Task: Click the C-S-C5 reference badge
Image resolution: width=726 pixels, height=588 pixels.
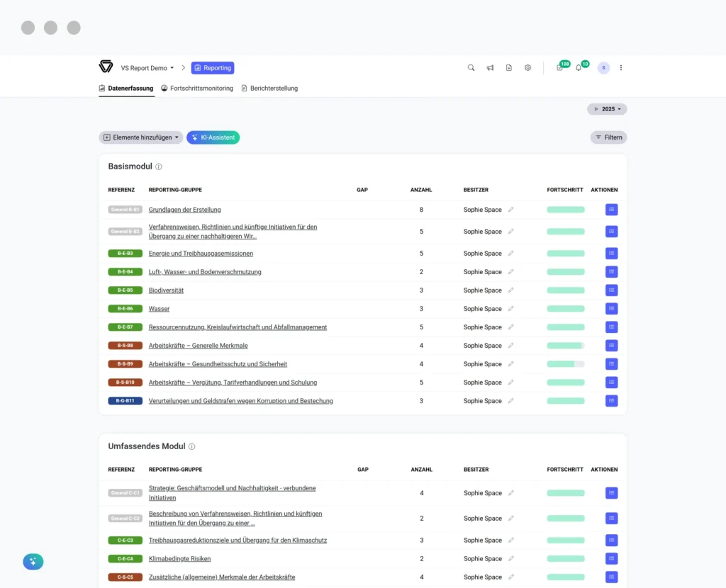Action: (x=125, y=577)
